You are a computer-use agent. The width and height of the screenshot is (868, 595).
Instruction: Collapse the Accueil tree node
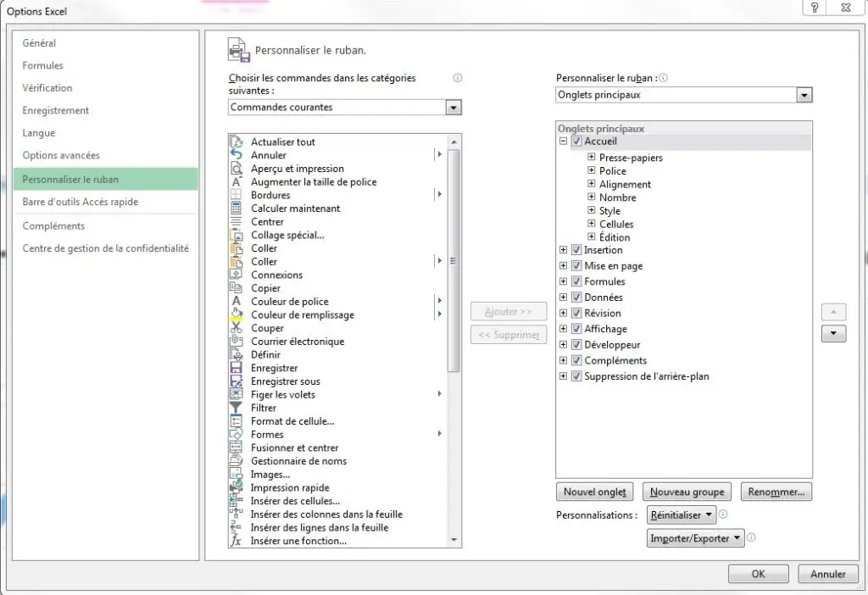point(563,142)
